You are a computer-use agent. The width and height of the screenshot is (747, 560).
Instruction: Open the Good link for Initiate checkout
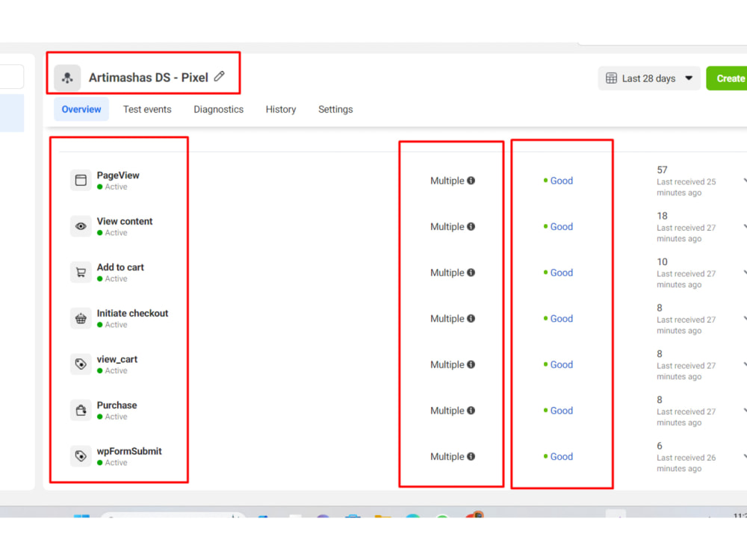[562, 319]
